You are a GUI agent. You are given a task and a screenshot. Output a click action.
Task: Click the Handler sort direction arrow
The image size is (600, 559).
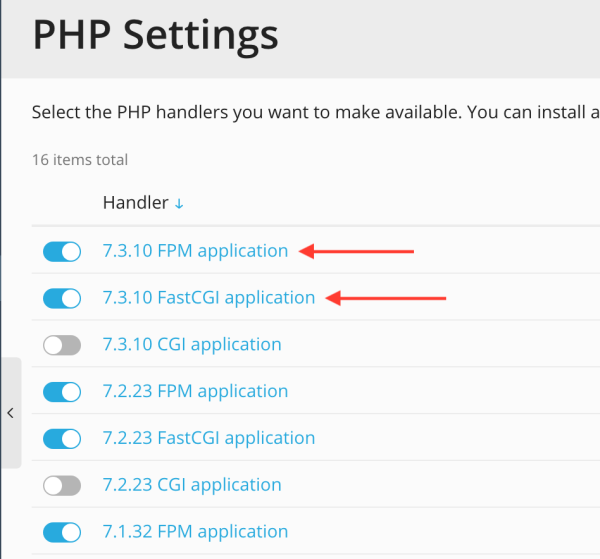[x=179, y=204]
